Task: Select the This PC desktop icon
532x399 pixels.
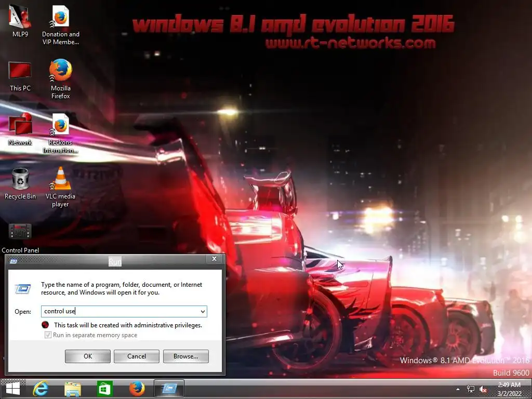Action: point(20,76)
